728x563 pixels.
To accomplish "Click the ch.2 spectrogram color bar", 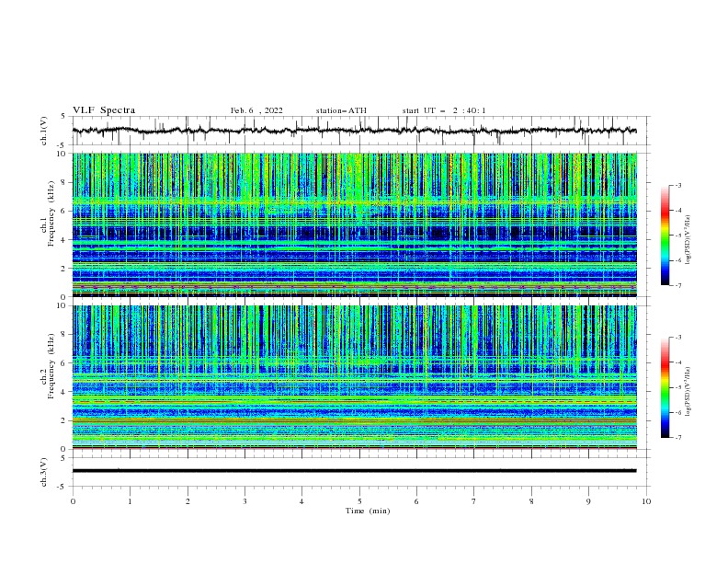I will click(665, 387).
